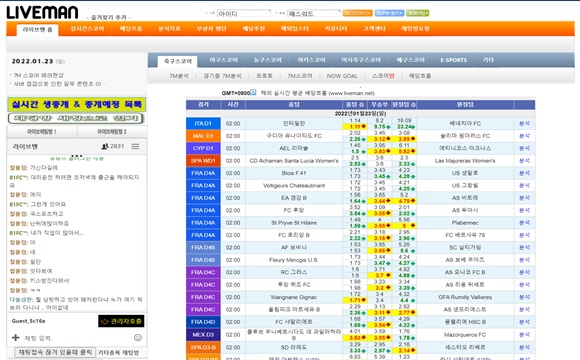Select the MAL D1 league badge
The image size is (580, 360).
[x=203, y=136]
